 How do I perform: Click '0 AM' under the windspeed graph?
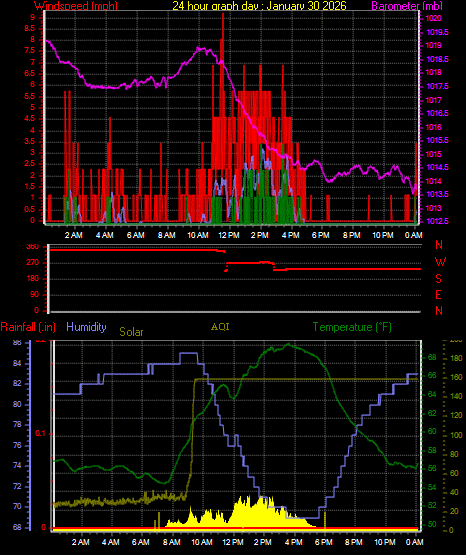pyautogui.click(x=414, y=235)
